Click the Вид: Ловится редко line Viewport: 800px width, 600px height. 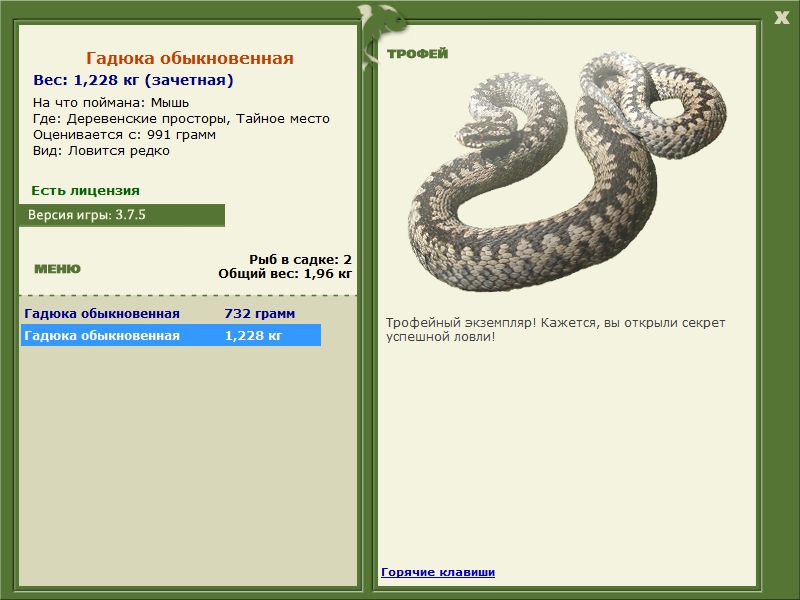(101, 151)
